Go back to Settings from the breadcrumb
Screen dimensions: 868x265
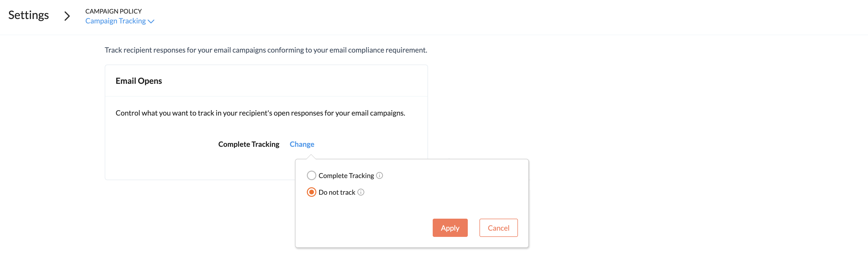29,15
